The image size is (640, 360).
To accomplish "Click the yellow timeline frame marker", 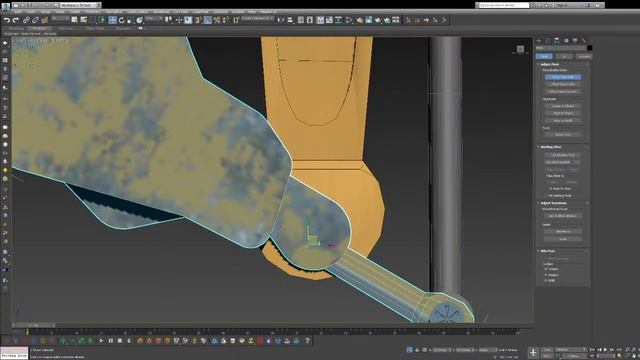I will coord(27,332).
